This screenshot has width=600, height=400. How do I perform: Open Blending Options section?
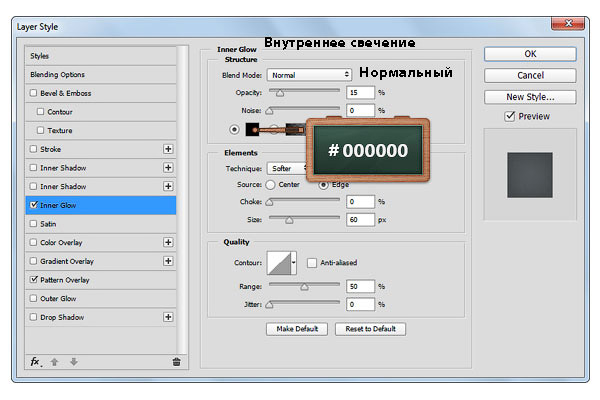pyautogui.click(x=101, y=75)
